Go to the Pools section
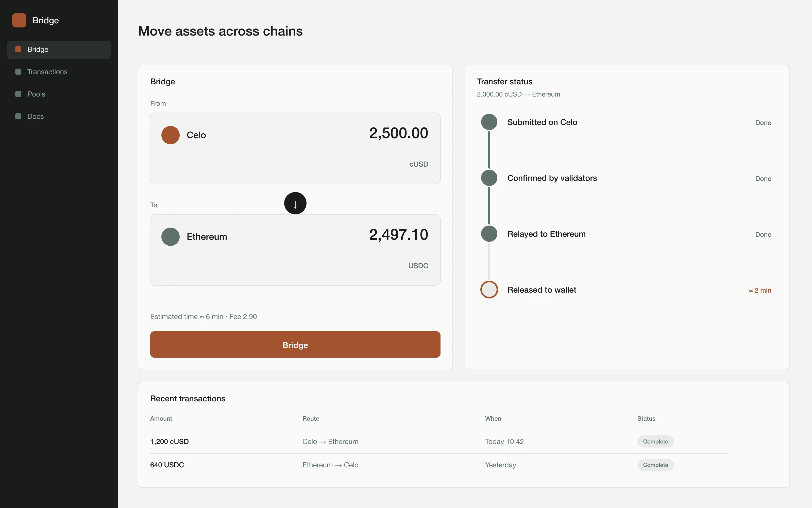Image resolution: width=812 pixels, height=508 pixels. pos(59,94)
